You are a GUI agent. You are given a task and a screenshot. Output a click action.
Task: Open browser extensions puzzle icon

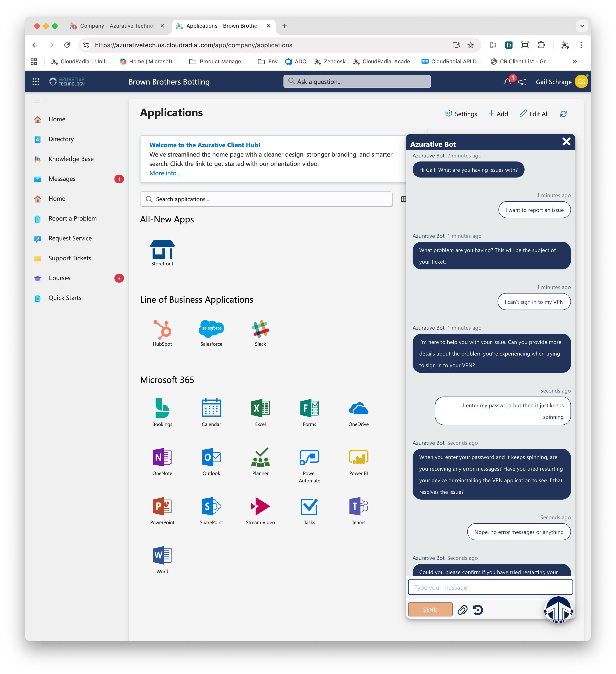point(541,45)
